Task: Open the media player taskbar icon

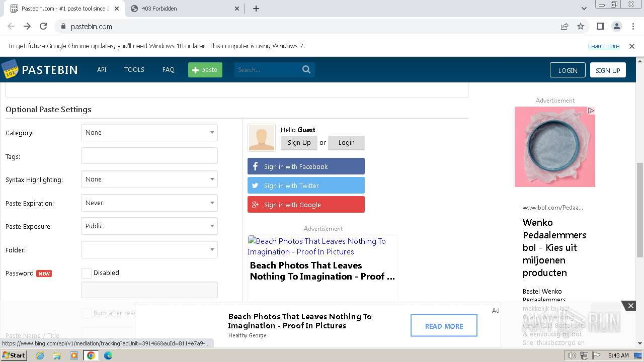Action: (74, 355)
